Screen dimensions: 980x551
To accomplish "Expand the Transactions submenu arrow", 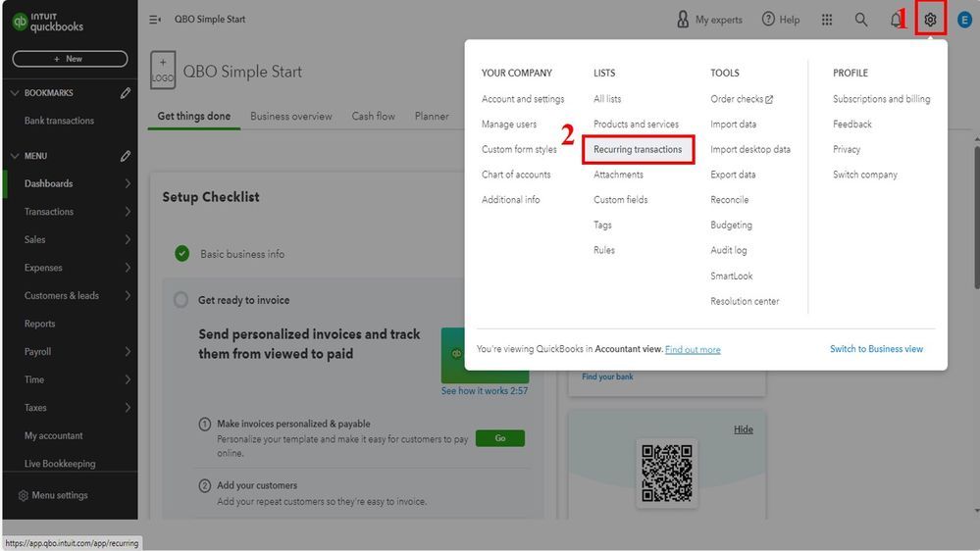I will (128, 212).
